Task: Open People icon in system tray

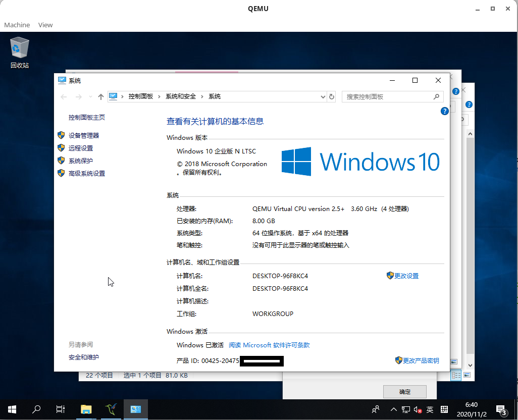Action: point(376,410)
